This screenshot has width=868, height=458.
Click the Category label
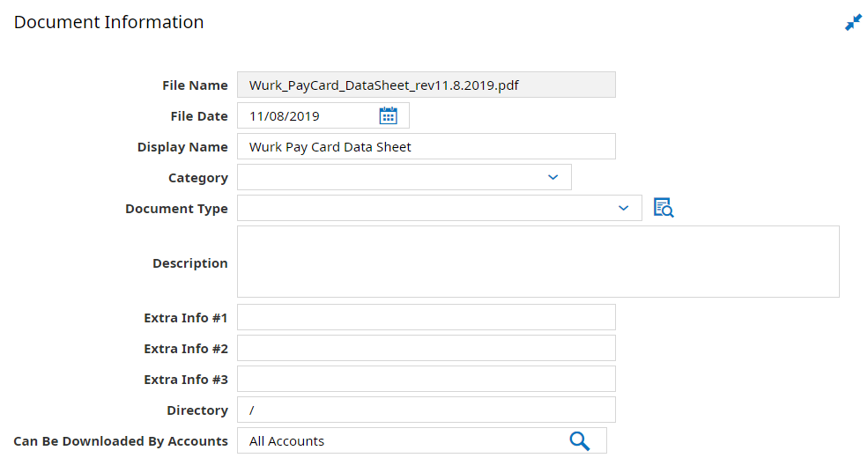click(x=197, y=178)
